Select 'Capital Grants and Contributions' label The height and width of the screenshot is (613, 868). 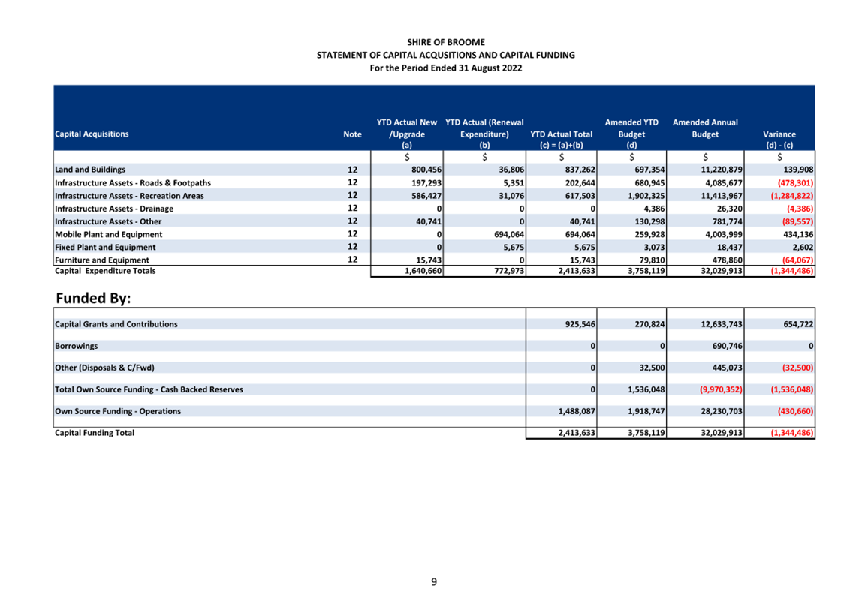point(116,324)
